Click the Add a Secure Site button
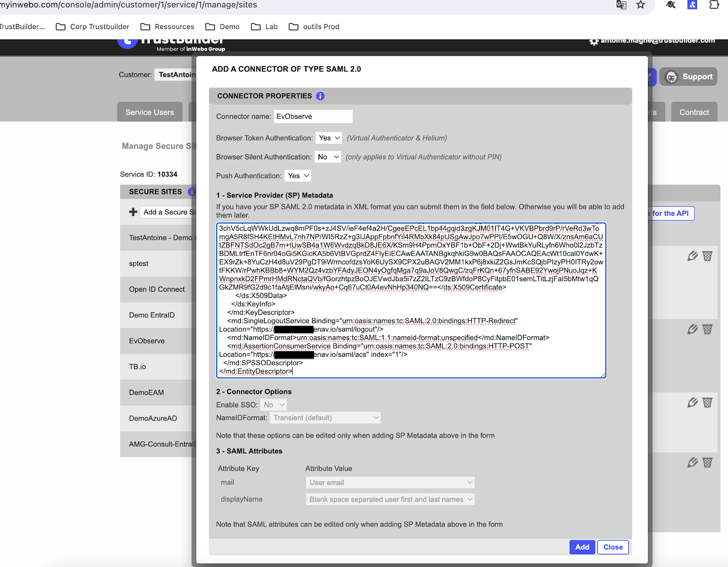 168,212
